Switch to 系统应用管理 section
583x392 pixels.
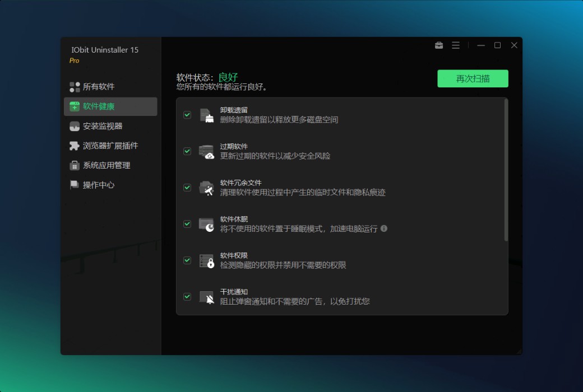(110, 165)
